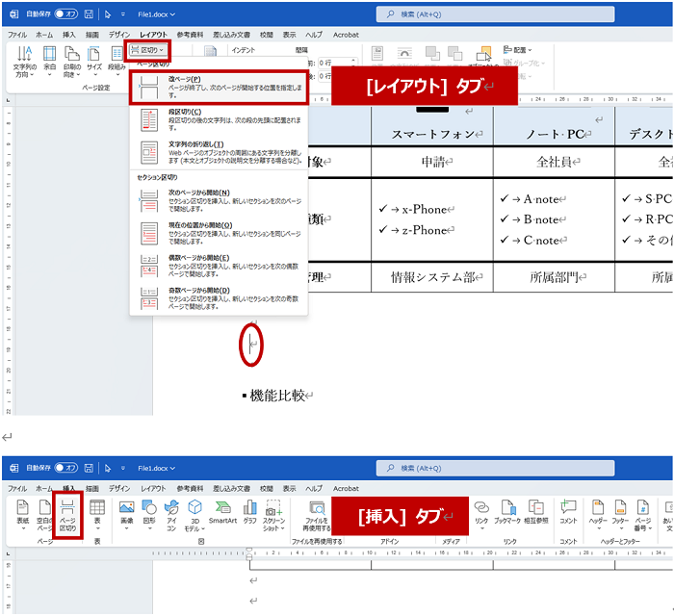Open the 3Dモデル icon
674x616 pixels.
pos(195,515)
